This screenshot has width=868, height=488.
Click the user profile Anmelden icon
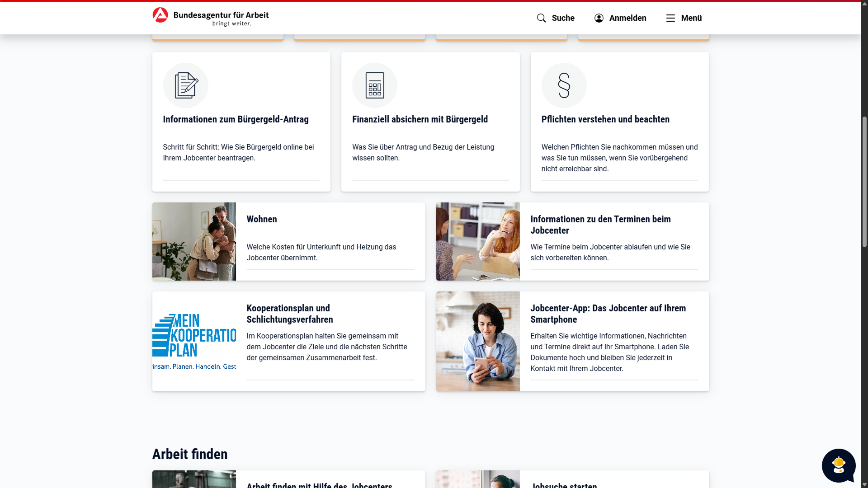(599, 18)
